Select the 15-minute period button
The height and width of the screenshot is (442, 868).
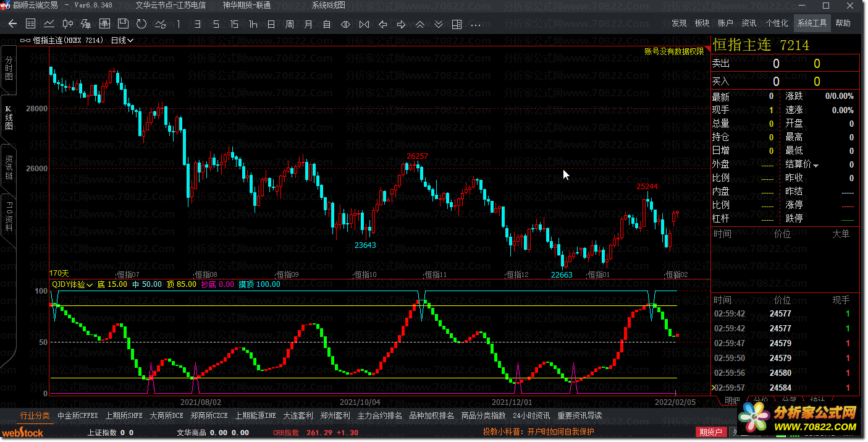234,24
